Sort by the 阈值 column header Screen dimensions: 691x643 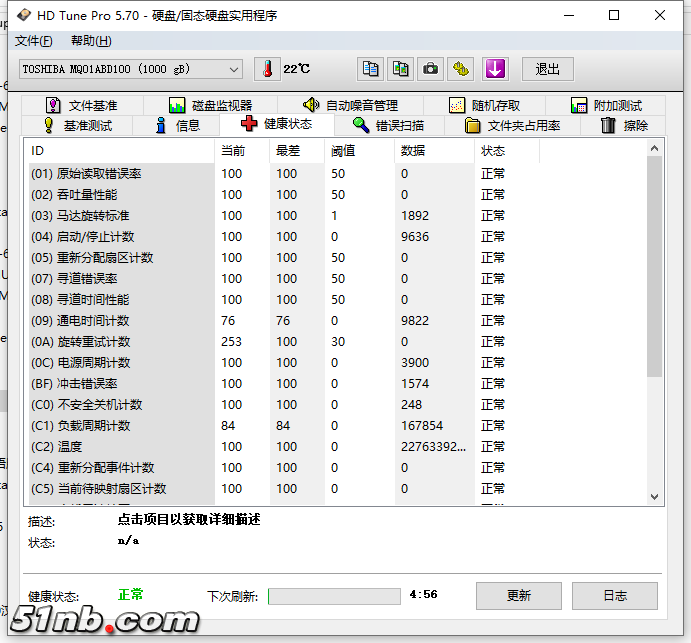[343, 151]
